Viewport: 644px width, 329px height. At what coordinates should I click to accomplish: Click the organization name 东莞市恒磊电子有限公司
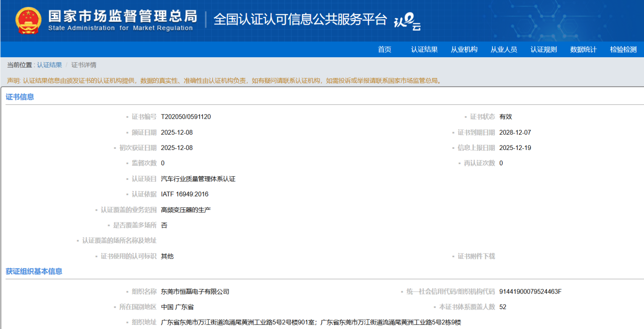tap(195, 292)
